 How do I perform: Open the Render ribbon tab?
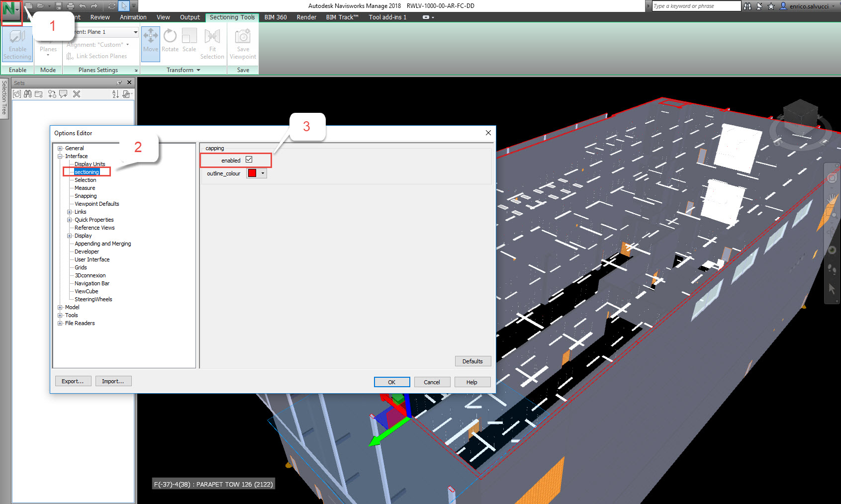[x=306, y=17]
